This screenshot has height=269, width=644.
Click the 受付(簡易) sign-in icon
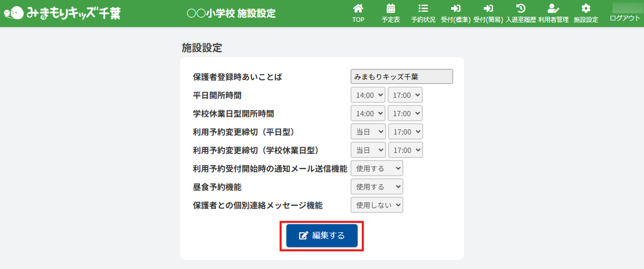488,9
